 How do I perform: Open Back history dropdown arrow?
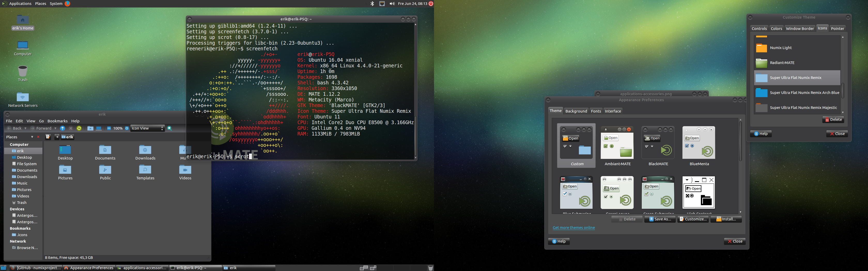coord(25,128)
